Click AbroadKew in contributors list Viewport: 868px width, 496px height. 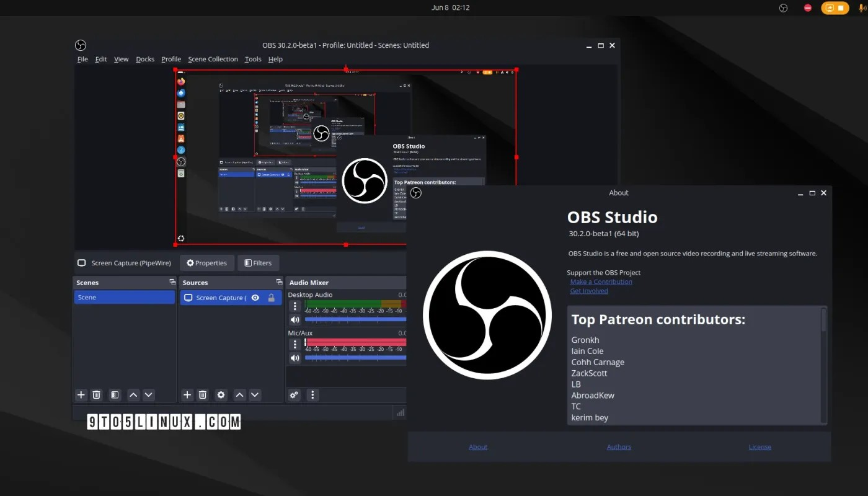tap(593, 396)
